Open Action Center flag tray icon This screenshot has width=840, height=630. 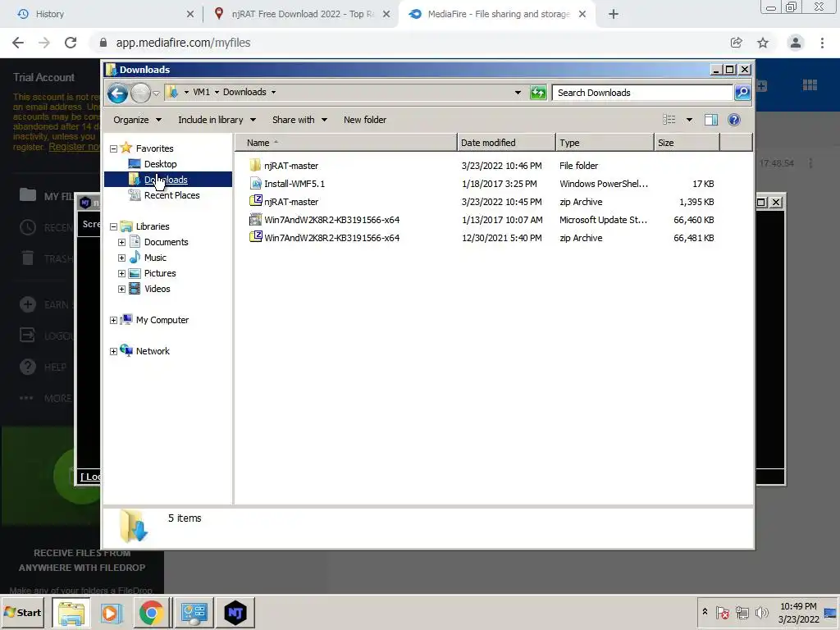[722, 612]
